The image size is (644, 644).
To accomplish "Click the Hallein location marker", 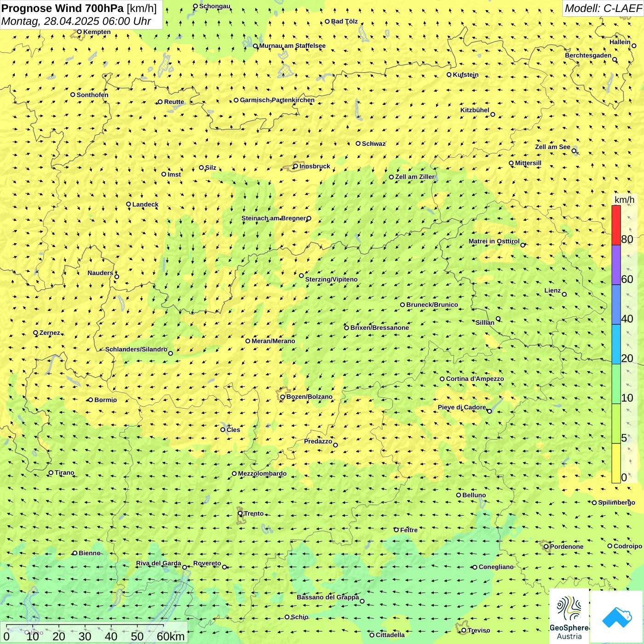I will click(x=634, y=46).
